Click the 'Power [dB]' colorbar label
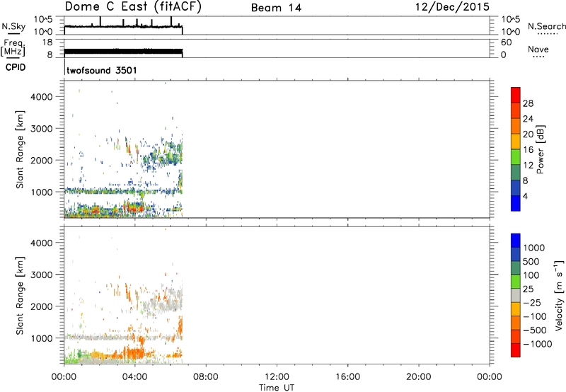Screen dimensions: 566x392 (541, 149)
